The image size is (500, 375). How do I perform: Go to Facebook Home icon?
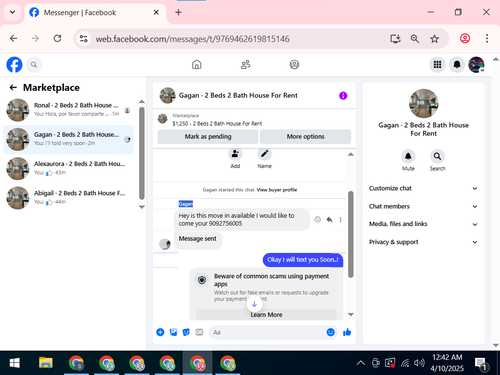click(x=197, y=64)
